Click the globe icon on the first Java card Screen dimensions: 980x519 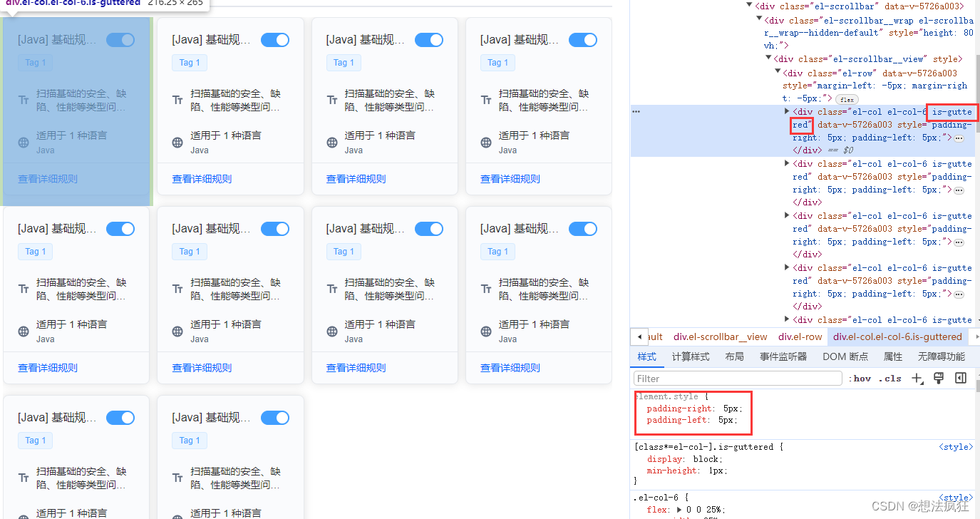(24, 142)
